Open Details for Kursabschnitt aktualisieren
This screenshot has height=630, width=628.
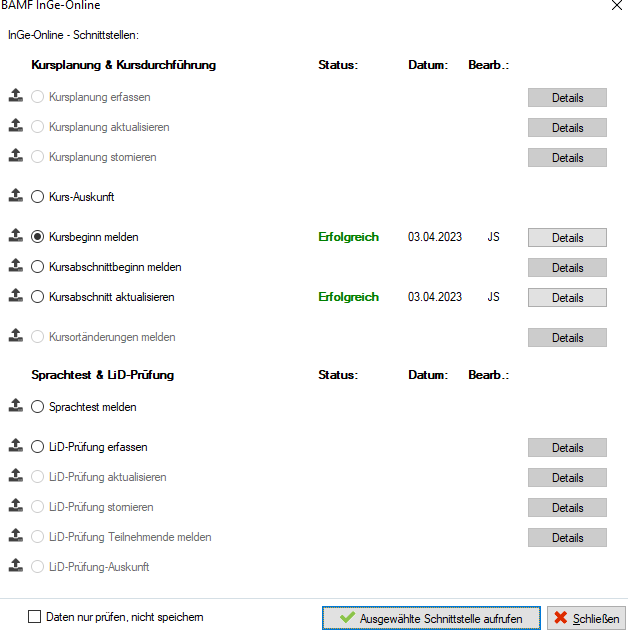point(567,298)
